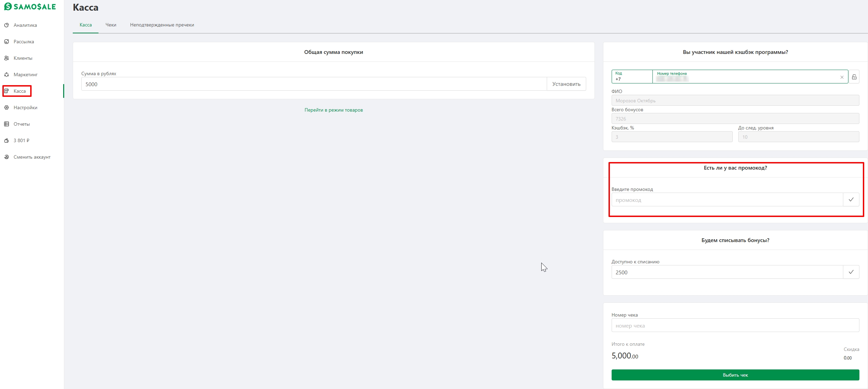
Task: Click the Analytics pie chart icon
Action: (x=7, y=25)
